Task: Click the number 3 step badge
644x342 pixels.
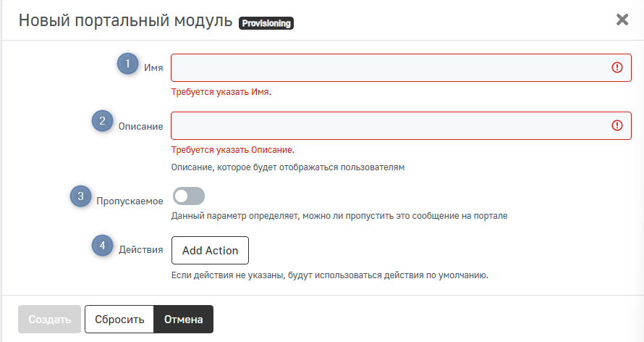Action: click(80, 196)
